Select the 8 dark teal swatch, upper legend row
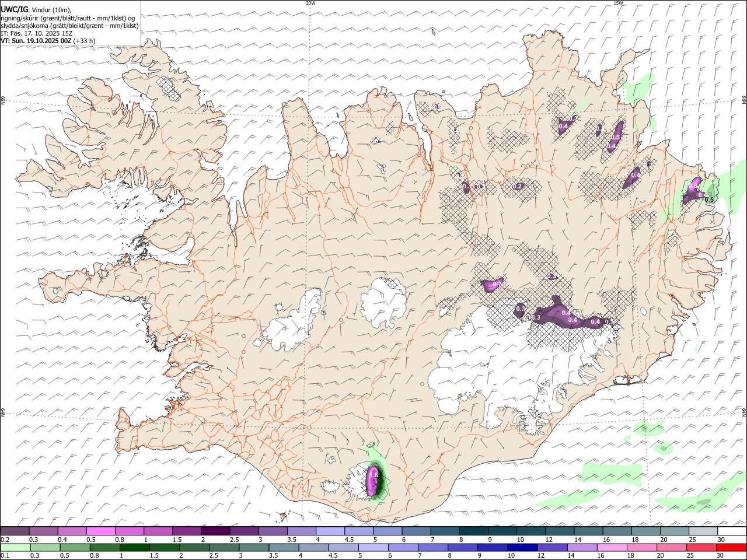 [473, 531]
